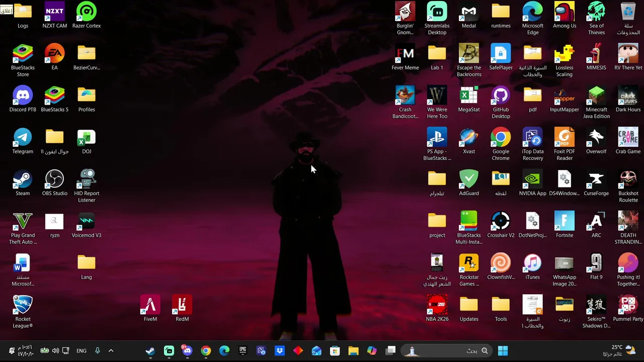The width and height of the screenshot is (644, 362).
Task: Select the Dark Hours shortcut
Action: click(628, 100)
